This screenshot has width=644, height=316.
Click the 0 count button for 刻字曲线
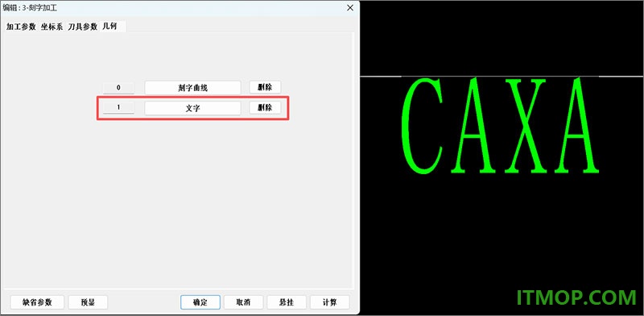pyautogui.click(x=118, y=88)
